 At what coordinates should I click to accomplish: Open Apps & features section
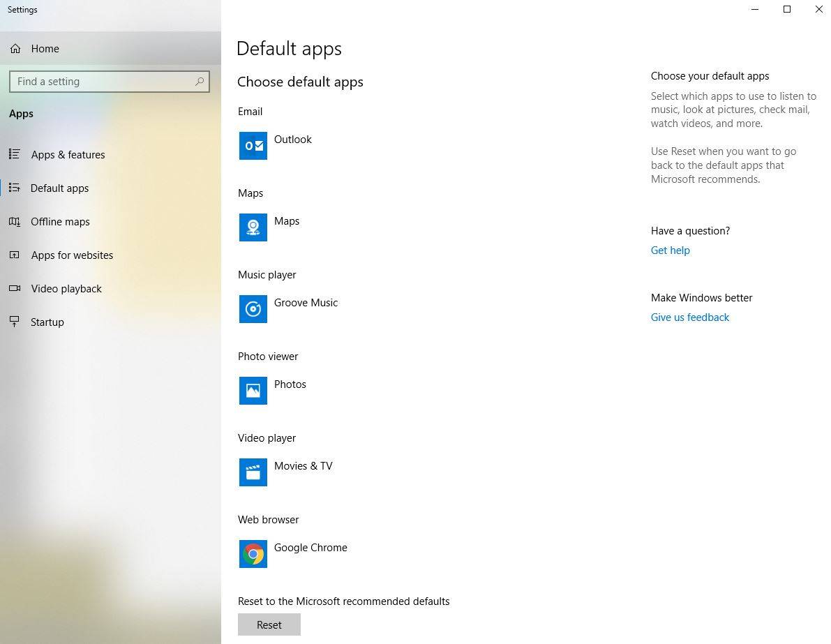click(x=68, y=155)
